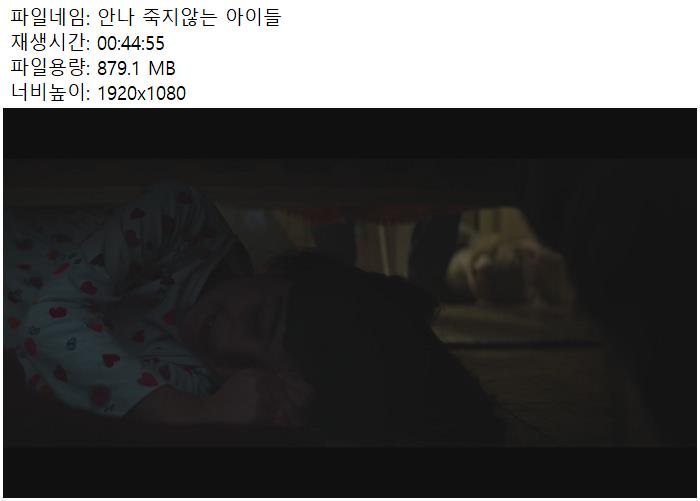Viewport: 700px width, 501px height.
Task: Click the 너비높이 label
Action: coord(50,93)
